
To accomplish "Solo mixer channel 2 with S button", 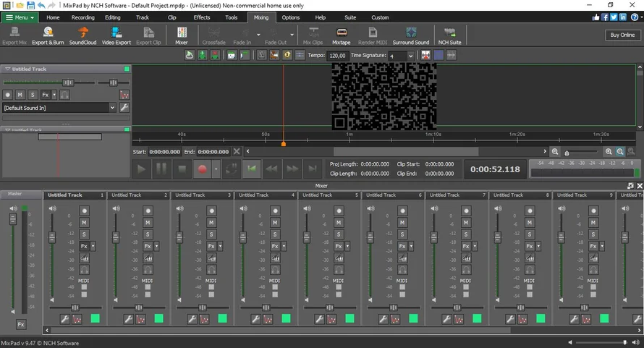I will (148, 234).
